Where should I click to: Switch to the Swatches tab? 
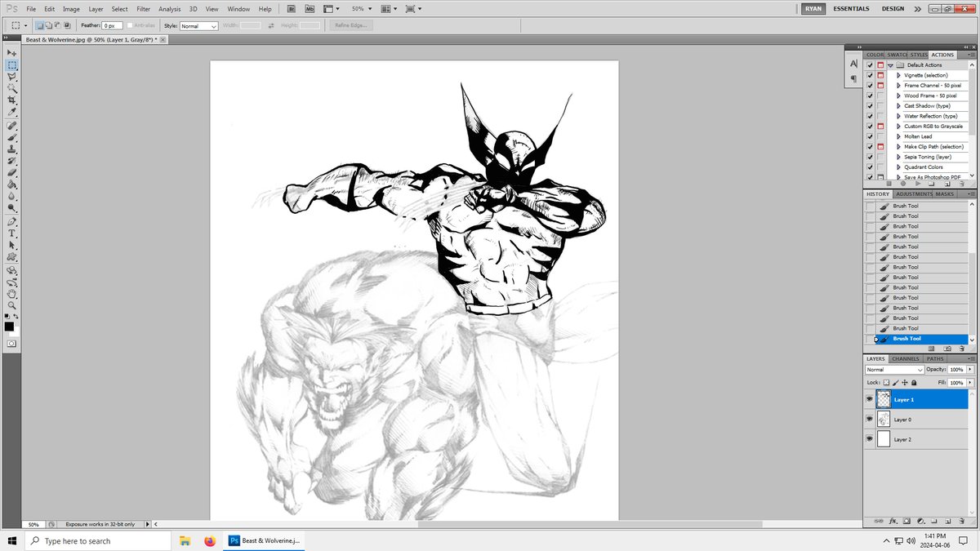click(x=897, y=55)
